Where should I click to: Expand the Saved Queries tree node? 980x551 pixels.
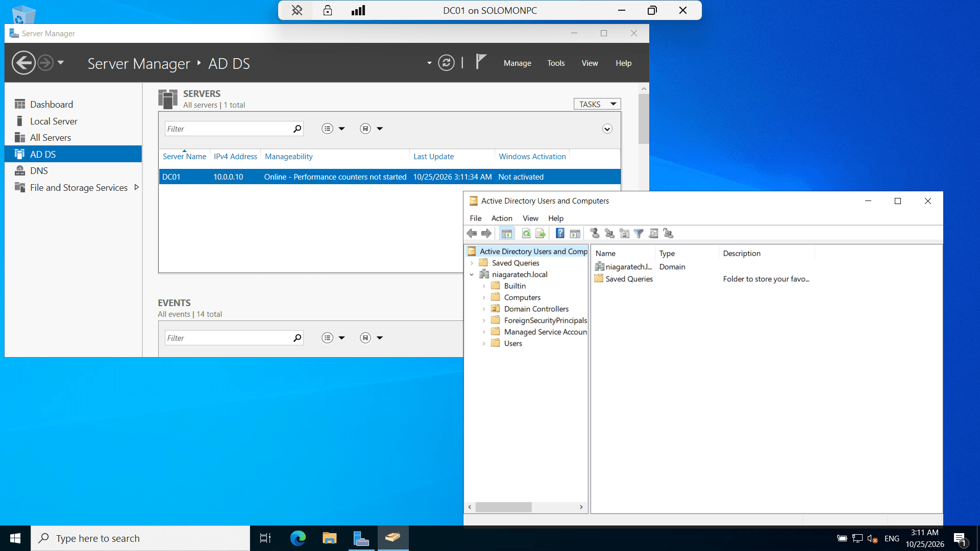click(x=472, y=263)
